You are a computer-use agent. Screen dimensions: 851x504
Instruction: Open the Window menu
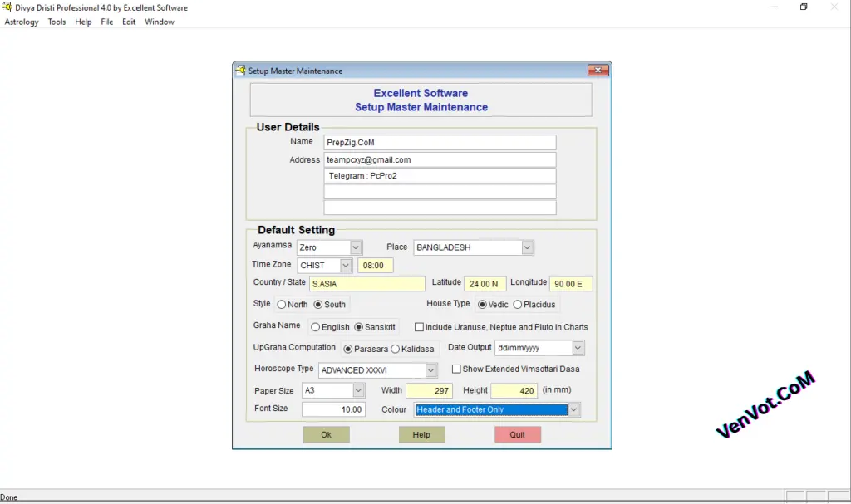coord(159,22)
